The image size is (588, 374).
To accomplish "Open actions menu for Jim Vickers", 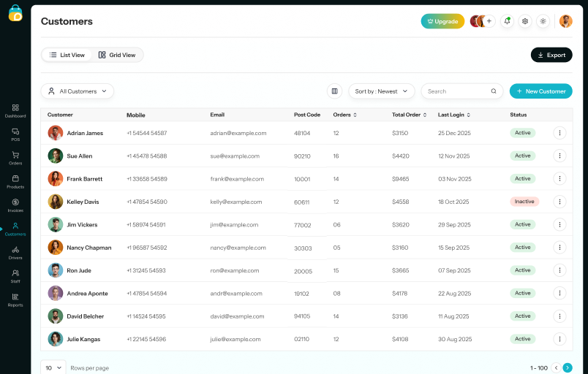I will [559, 225].
